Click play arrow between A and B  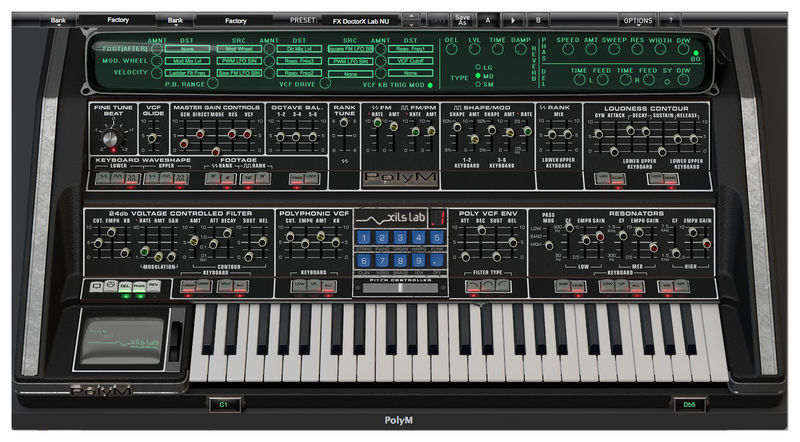tap(513, 20)
